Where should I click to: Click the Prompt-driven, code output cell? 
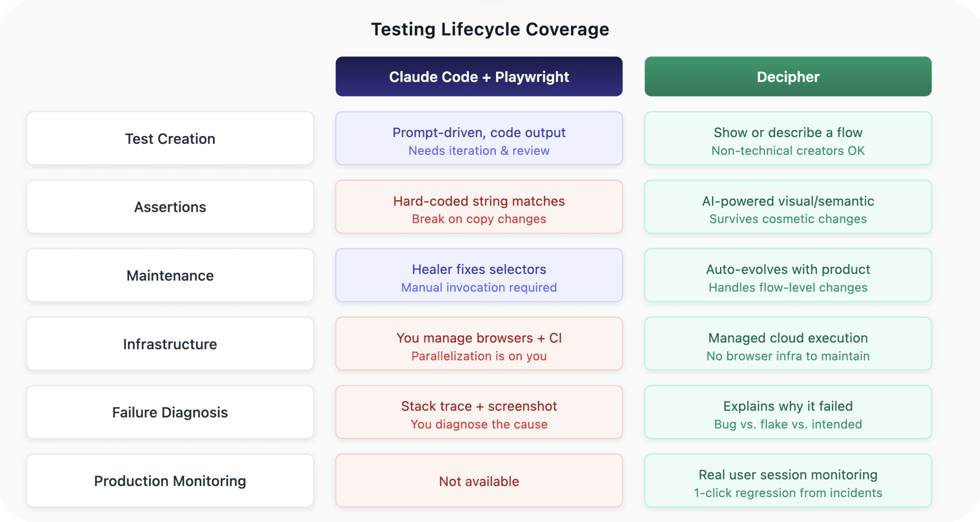[x=479, y=138]
